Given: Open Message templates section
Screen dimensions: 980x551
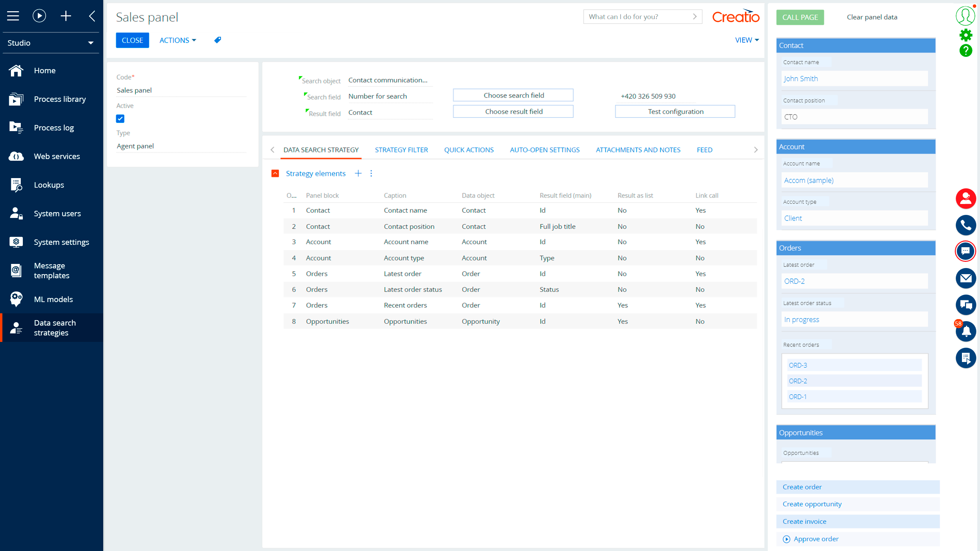Looking at the screenshot, I should [x=51, y=270].
